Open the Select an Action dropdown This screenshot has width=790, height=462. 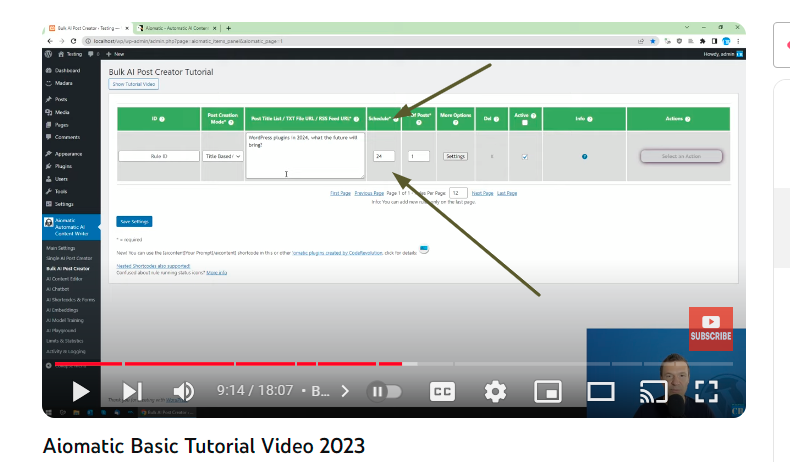coord(681,156)
